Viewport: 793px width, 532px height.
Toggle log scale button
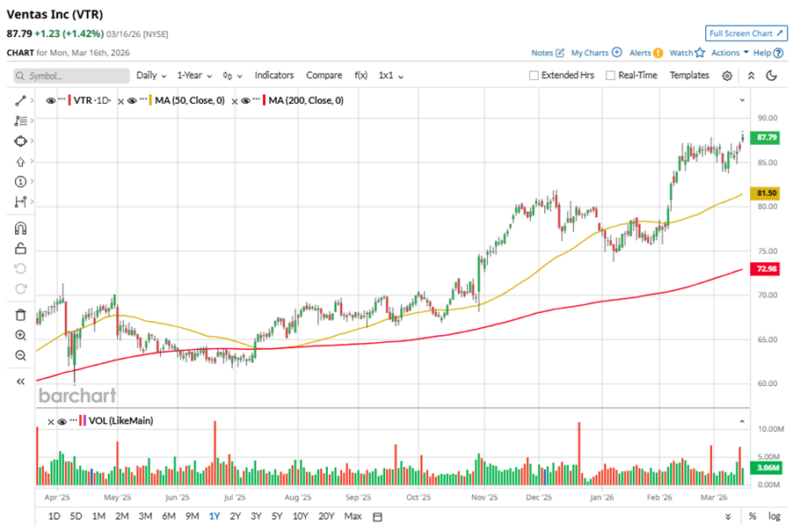point(775,516)
